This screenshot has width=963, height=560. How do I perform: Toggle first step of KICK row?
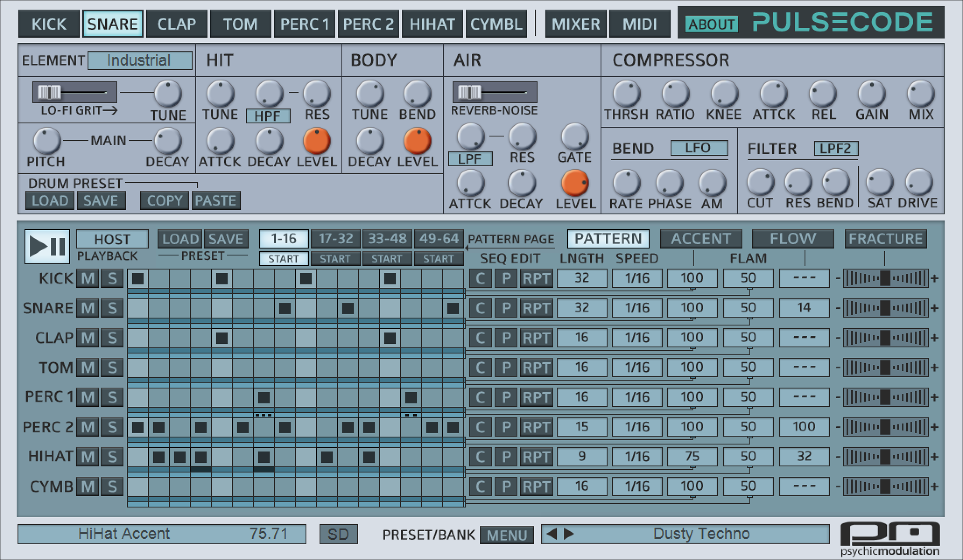138,278
